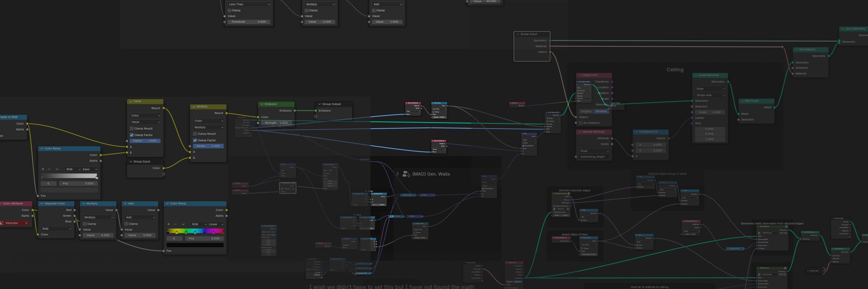Screen dimensions: 868x289
Task: Check Clamp on the top Add node
Action: click(x=374, y=10)
